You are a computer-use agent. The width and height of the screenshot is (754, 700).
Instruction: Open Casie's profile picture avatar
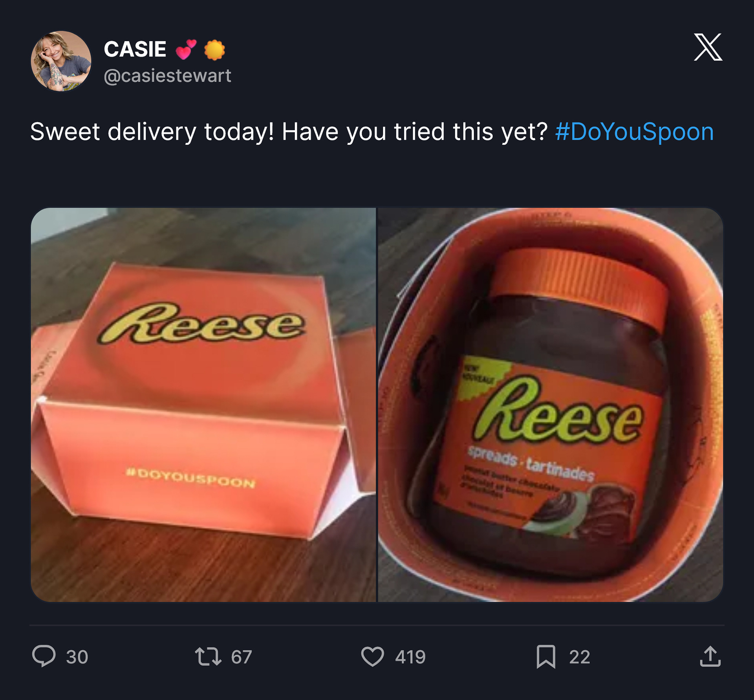(61, 61)
